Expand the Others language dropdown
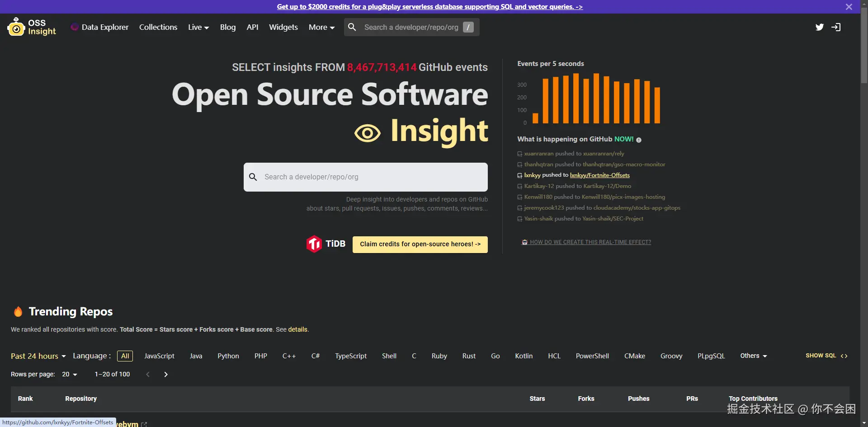868x427 pixels. coord(753,356)
